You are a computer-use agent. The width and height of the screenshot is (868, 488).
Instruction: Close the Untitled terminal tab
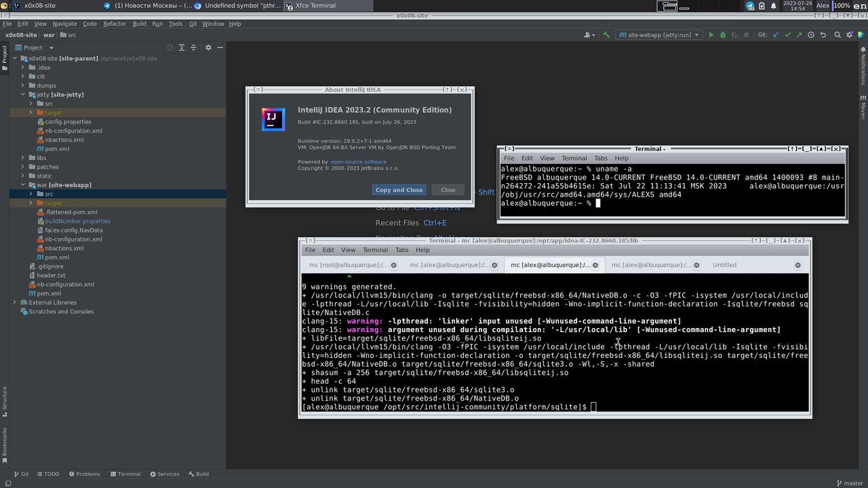(797, 265)
